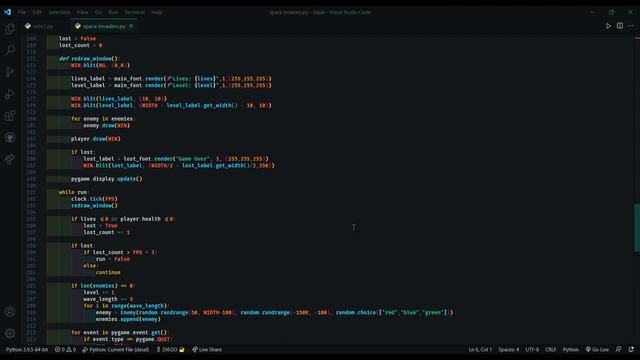Click the player.draw(WIN) line
Viewport: 640px width, 360px height.
coord(96,139)
